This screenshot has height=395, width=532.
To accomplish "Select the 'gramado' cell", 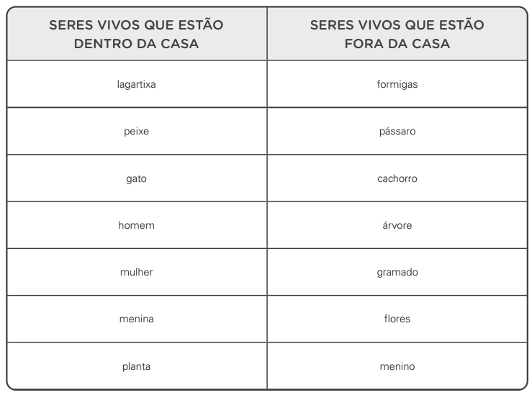I will 397,272.
